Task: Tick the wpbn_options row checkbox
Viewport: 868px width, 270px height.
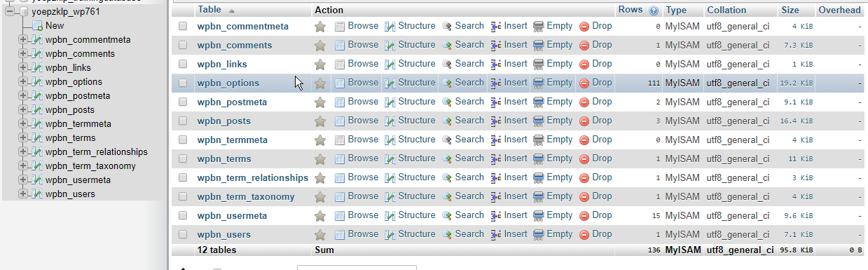Action: point(183,83)
